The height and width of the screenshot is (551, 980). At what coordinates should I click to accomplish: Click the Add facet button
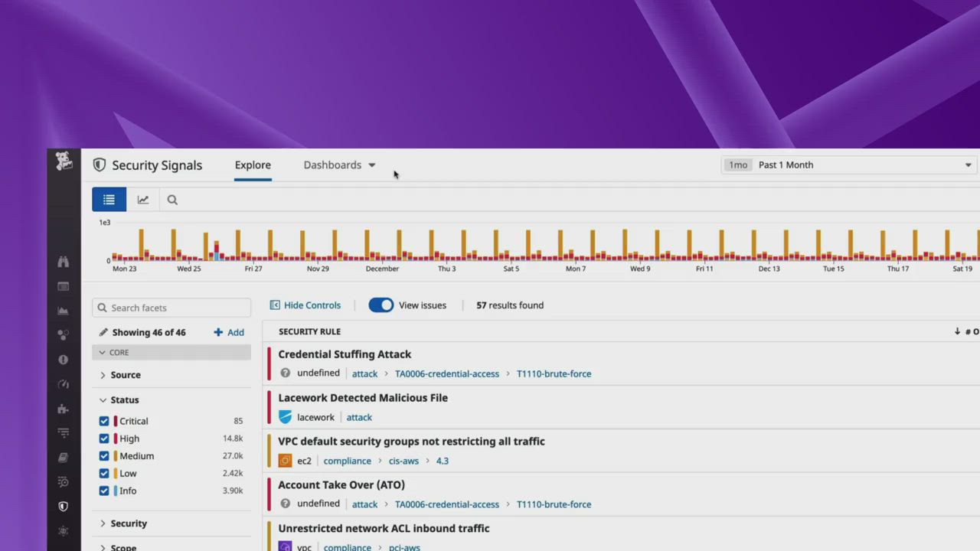click(229, 332)
